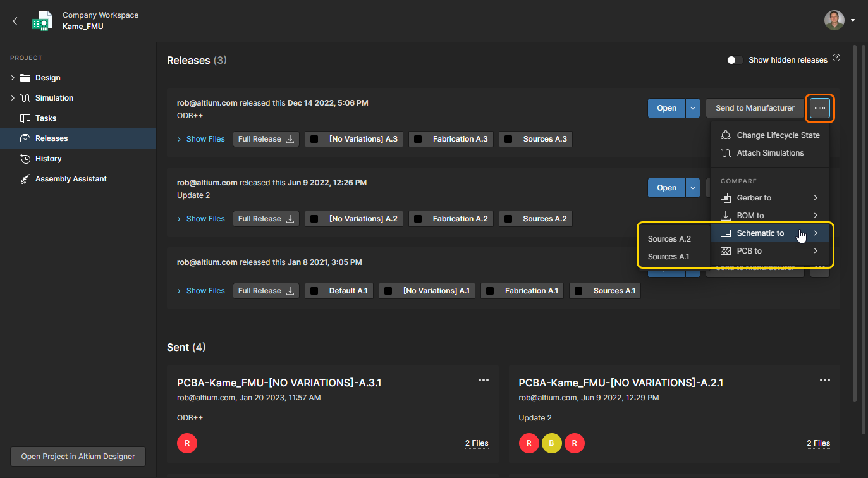
Task: Expand the PCB to submenu arrow
Action: (816, 251)
